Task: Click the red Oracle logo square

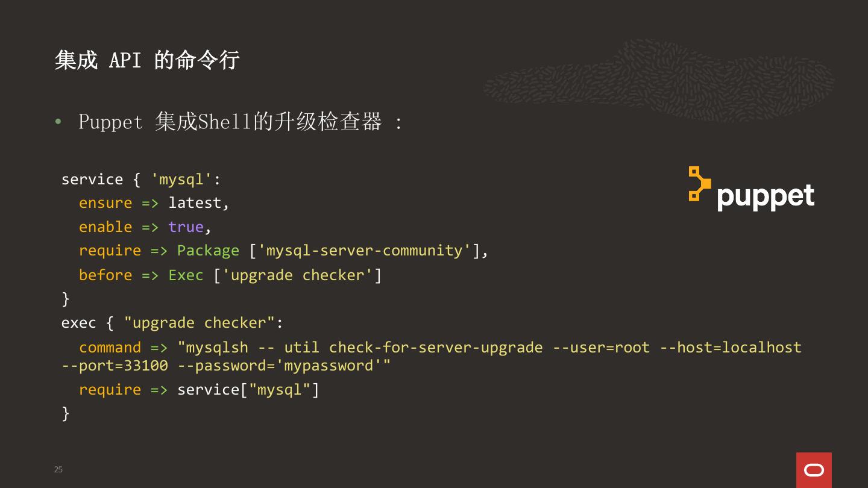Action: [x=814, y=470]
